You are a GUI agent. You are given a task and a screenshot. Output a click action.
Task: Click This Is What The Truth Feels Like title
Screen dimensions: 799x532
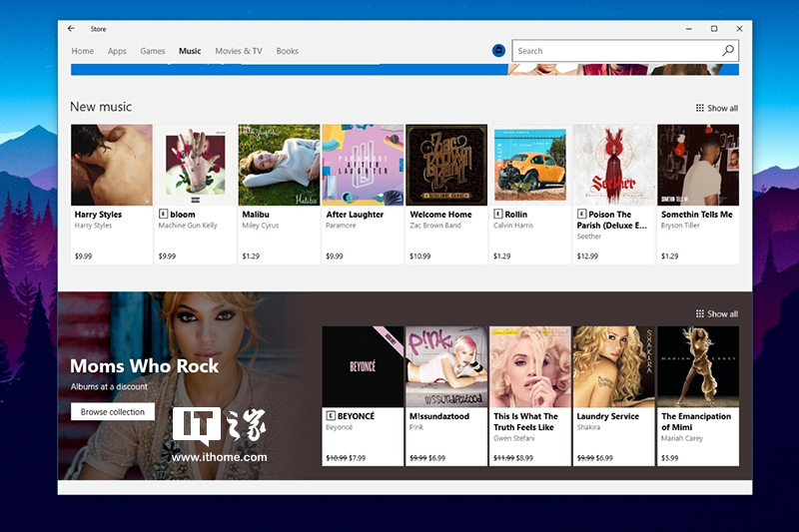(526, 421)
